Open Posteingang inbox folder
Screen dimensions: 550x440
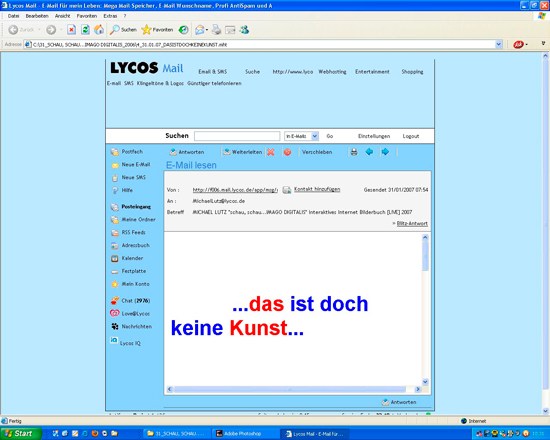pos(131,207)
